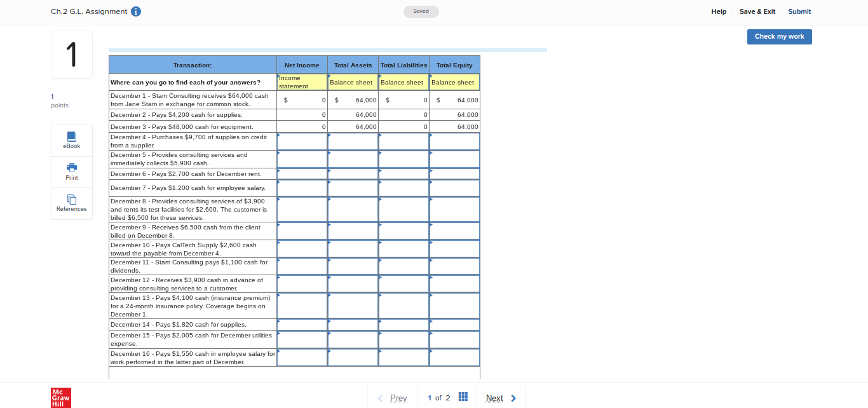The width and height of the screenshot is (868, 408).
Task: Click Save & Exit
Action: point(757,11)
